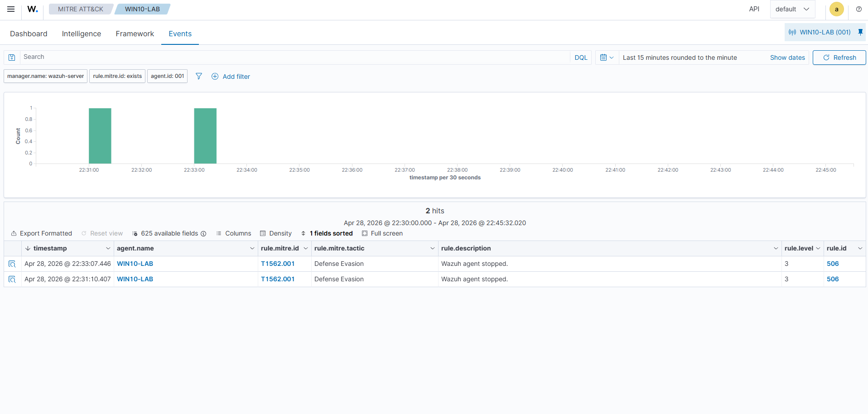This screenshot has width=868, height=414.
Task: Click the 2 hits count text
Action: (435, 211)
